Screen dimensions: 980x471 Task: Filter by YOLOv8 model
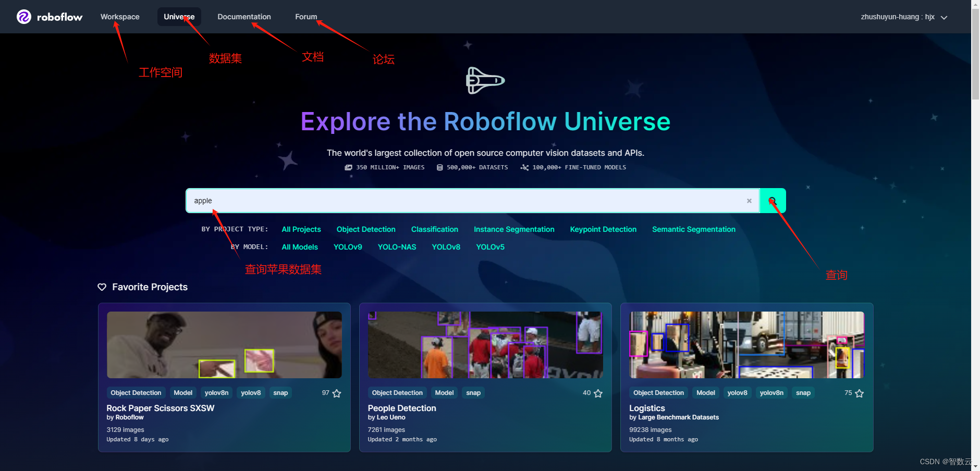click(x=446, y=247)
